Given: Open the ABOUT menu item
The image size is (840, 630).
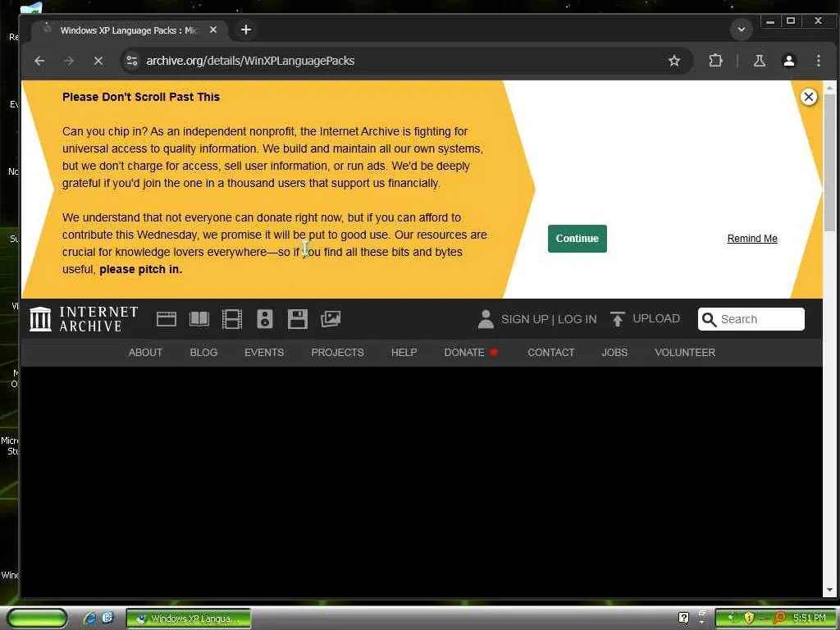Looking at the screenshot, I should 145,353.
